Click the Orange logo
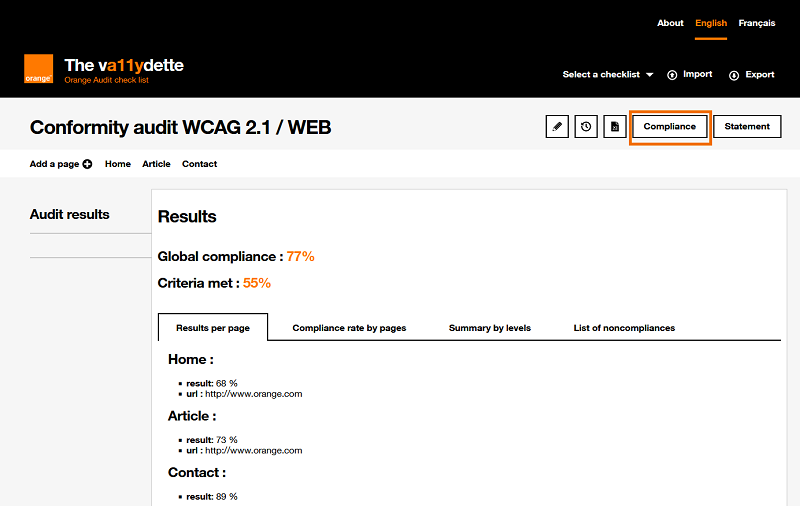Screen dimensions: 800x506 tap(38, 69)
